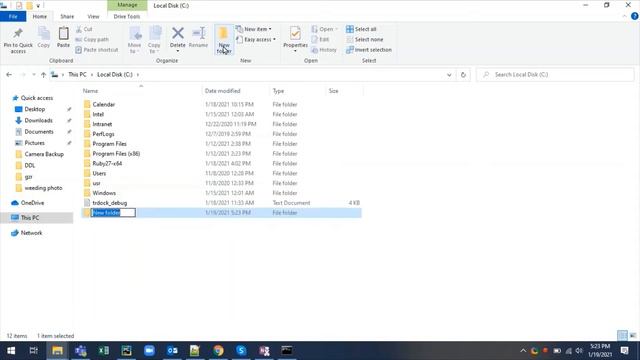Open Google Chrome from taskbar

tap(218, 351)
